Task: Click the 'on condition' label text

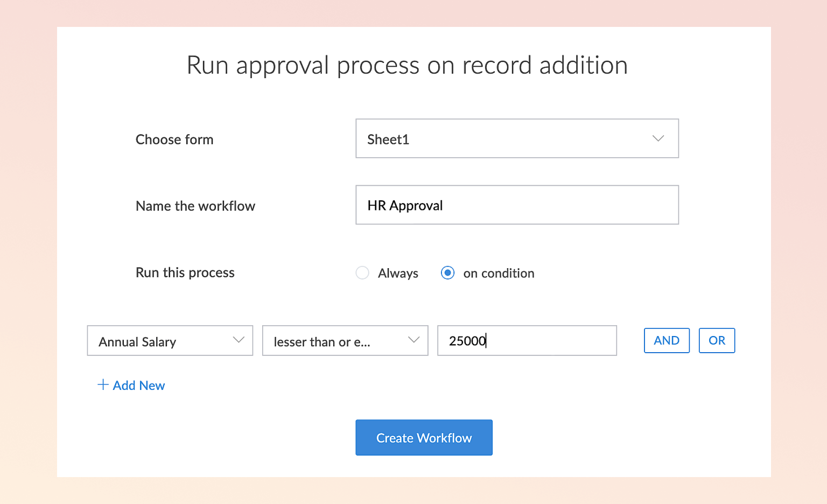Action: (x=499, y=274)
